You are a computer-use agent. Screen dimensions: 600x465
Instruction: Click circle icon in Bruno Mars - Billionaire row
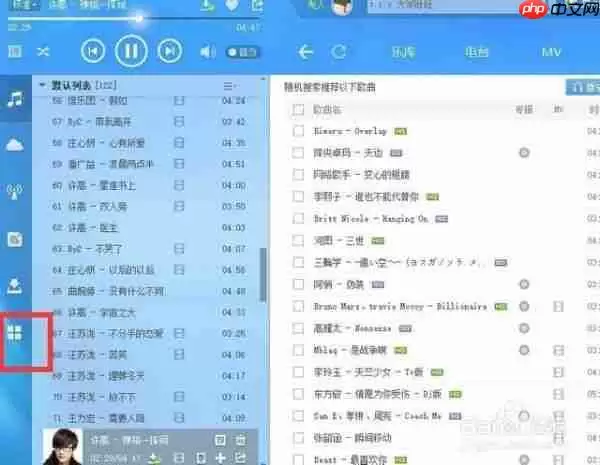pos(524,306)
